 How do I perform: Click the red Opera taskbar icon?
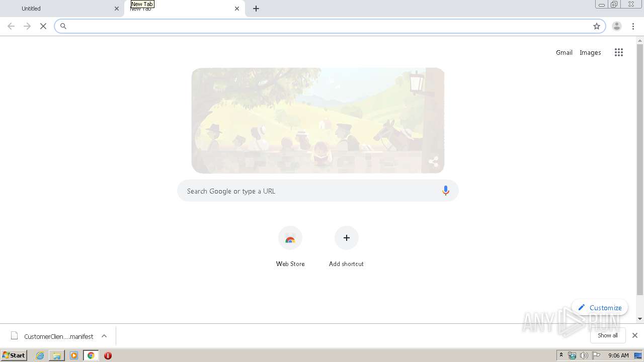(x=108, y=355)
